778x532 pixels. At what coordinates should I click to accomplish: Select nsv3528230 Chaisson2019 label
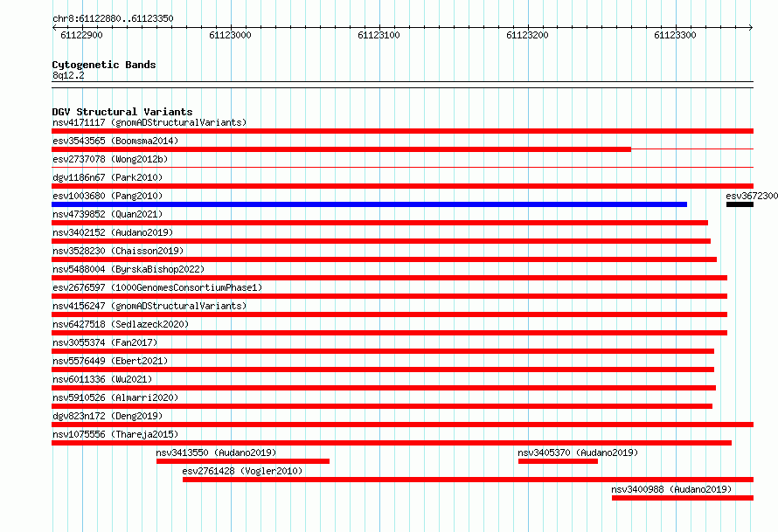118,251
